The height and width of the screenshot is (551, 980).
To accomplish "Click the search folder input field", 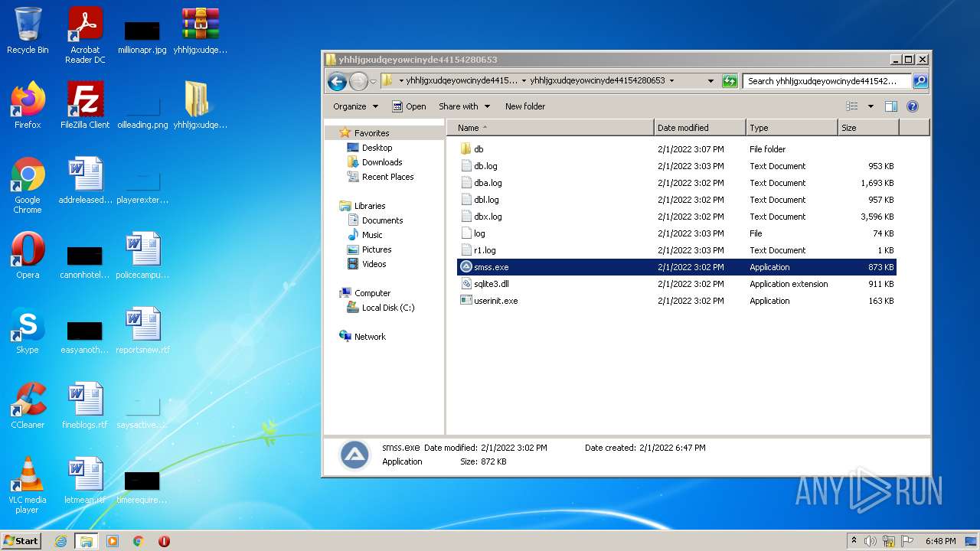I will click(827, 80).
